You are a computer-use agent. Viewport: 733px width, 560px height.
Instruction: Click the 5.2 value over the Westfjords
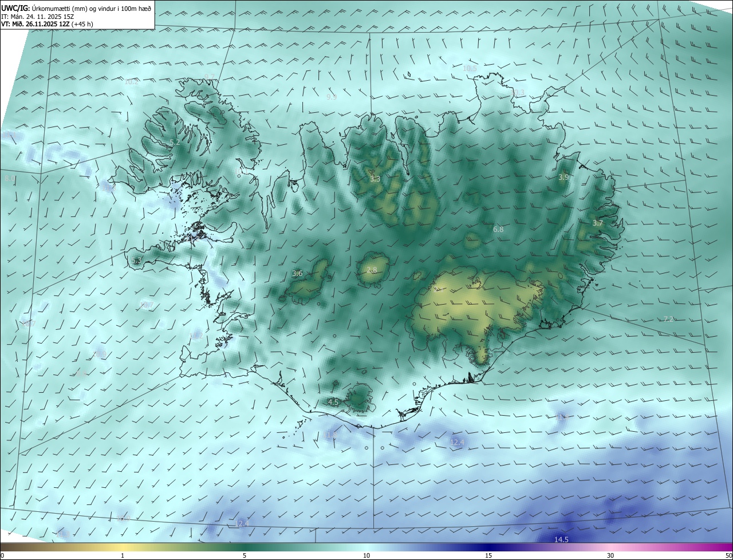175,142
